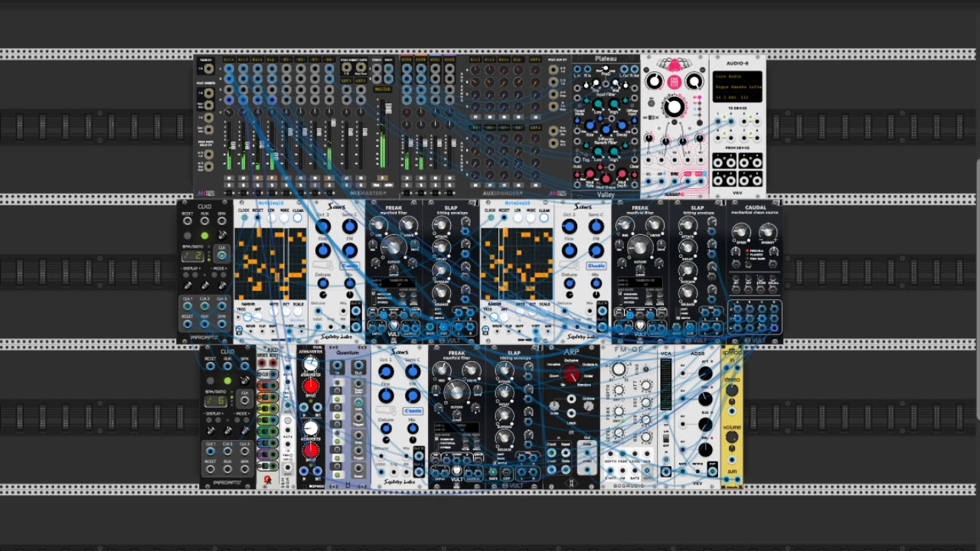Click the vertical scrollbar on the right window edge
The image size is (980, 551).
click(x=977, y=289)
